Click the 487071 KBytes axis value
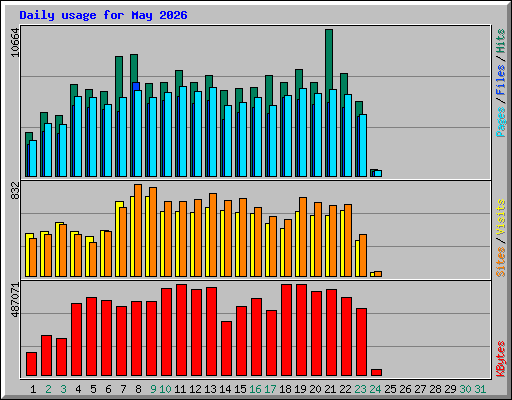The image size is (512, 400). pos(15,300)
